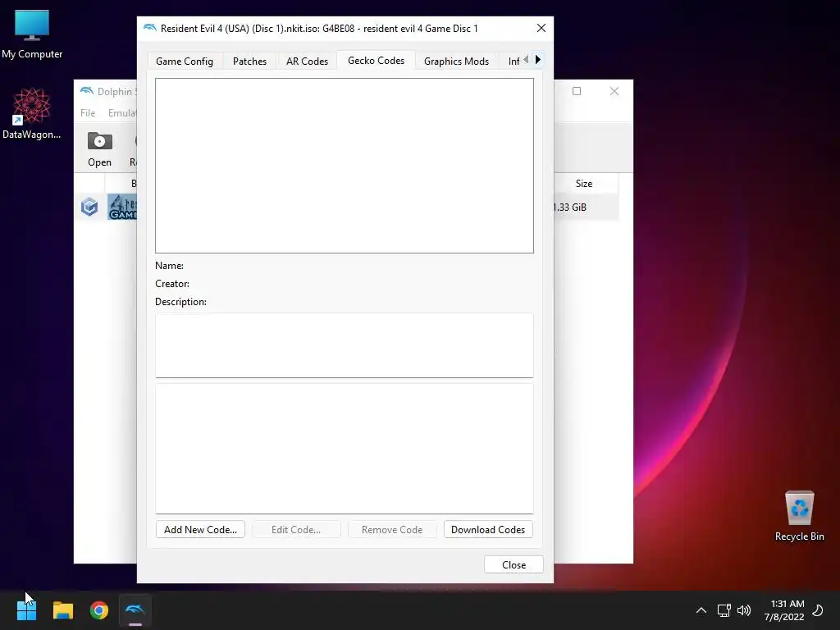Open the clock and date panel
This screenshot has width=840, height=630.
(x=784, y=610)
